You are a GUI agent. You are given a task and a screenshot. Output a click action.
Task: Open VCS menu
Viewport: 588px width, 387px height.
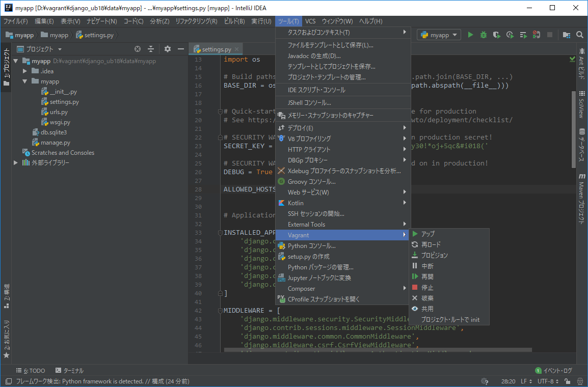[310, 21]
